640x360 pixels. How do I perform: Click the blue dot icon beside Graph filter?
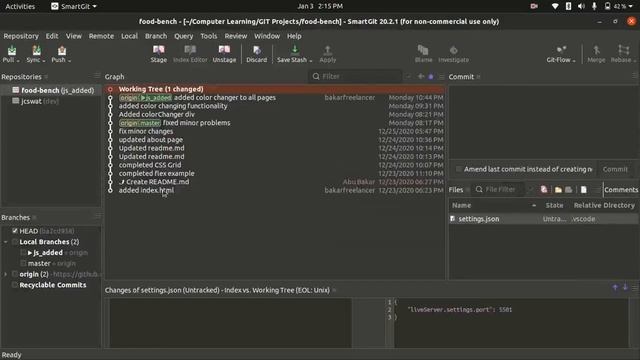(x=431, y=76)
